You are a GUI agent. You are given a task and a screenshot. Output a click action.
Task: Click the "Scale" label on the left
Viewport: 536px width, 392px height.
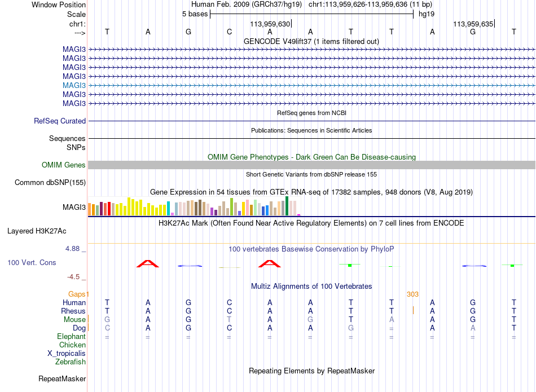point(76,14)
